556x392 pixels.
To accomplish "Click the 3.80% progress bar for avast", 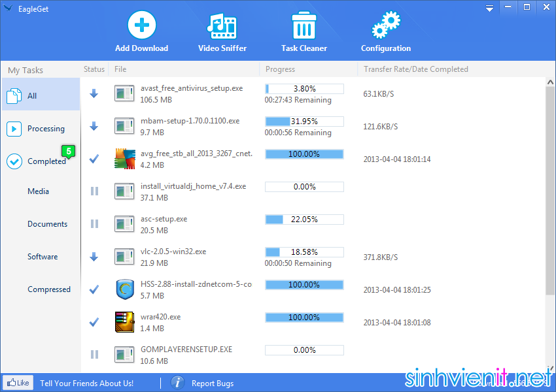I will pos(304,89).
